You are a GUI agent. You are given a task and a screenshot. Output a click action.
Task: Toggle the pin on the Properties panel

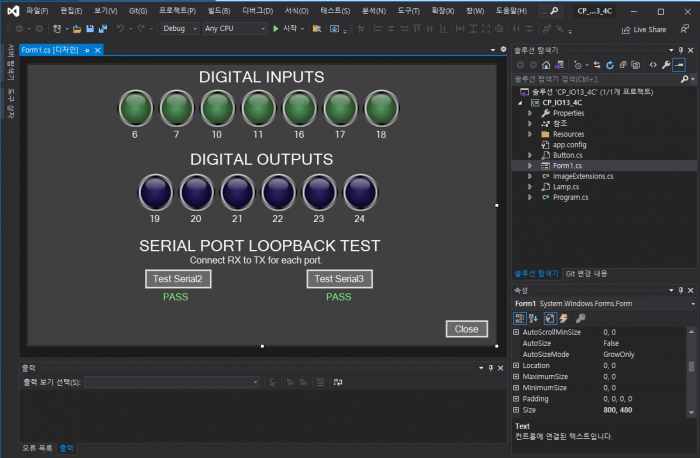pos(682,290)
